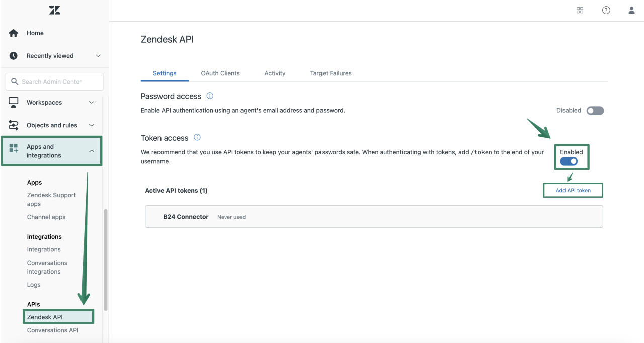Open your user profile icon
Image resolution: width=644 pixels, height=343 pixels.
pos(631,10)
